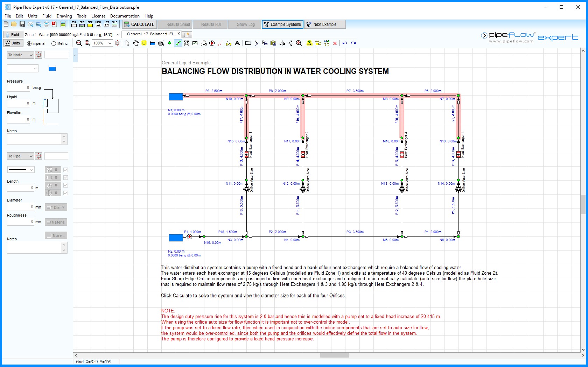The image size is (588, 367).
Task: Select Metric units radio button
Action: click(x=54, y=43)
